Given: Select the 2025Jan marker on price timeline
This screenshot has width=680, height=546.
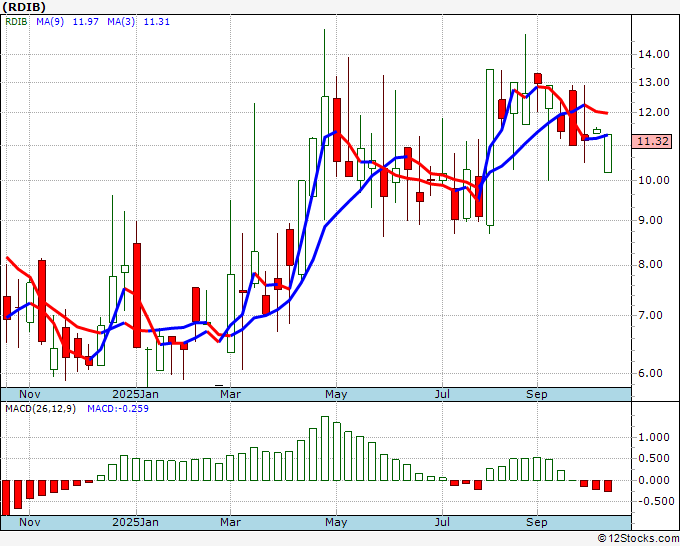Looking at the screenshot, I should (135, 394).
